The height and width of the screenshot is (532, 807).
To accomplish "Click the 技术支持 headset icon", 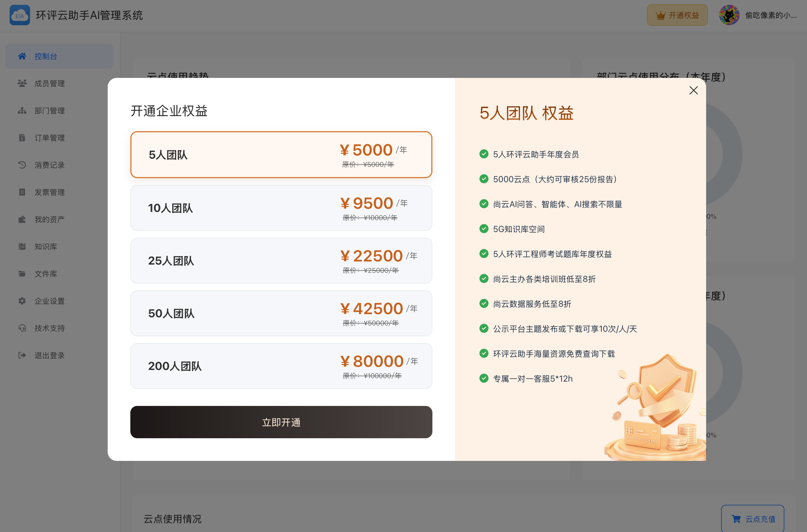I will (x=22, y=328).
